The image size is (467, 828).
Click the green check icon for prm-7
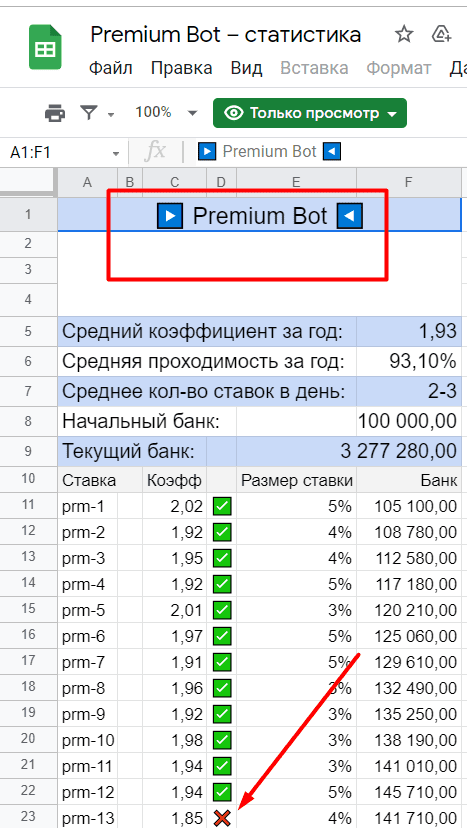coord(222,662)
